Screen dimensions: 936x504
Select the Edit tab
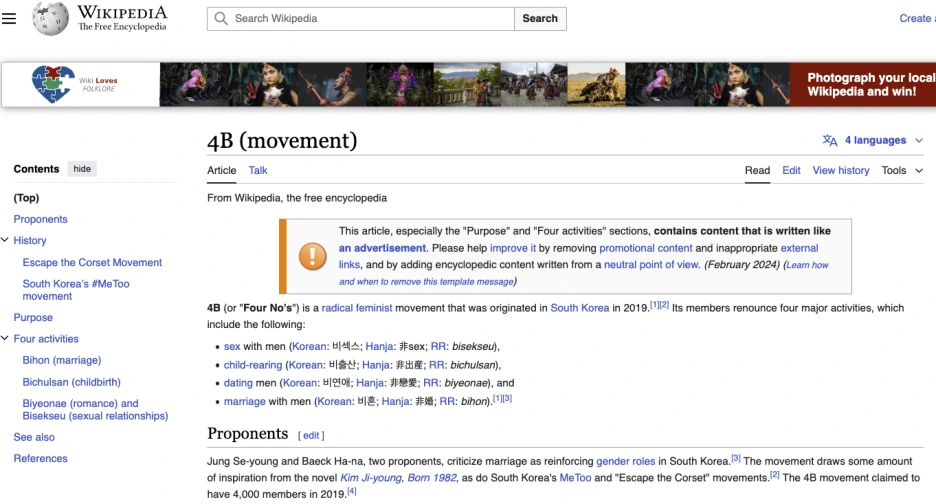[792, 170]
